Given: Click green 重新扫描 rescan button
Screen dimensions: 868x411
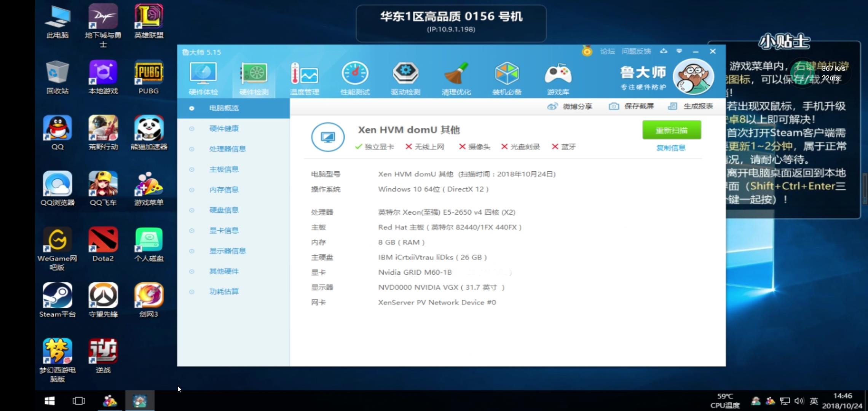Looking at the screenshot, I should pos(672,131).
